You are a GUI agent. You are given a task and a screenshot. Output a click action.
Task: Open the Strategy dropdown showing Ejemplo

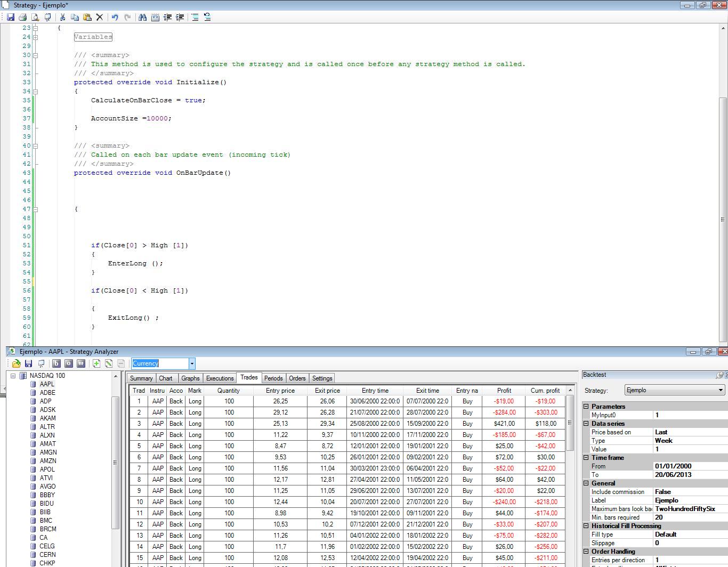[675, 391]
